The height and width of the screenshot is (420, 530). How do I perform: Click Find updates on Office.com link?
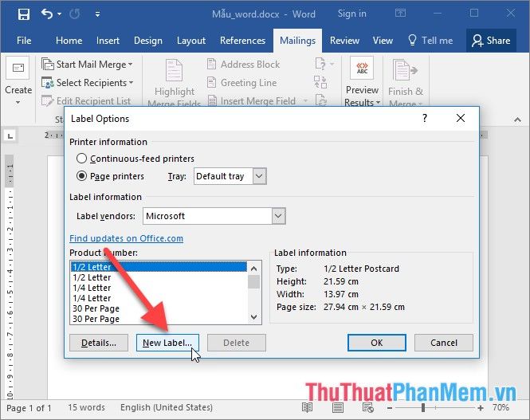click(127, 238)
